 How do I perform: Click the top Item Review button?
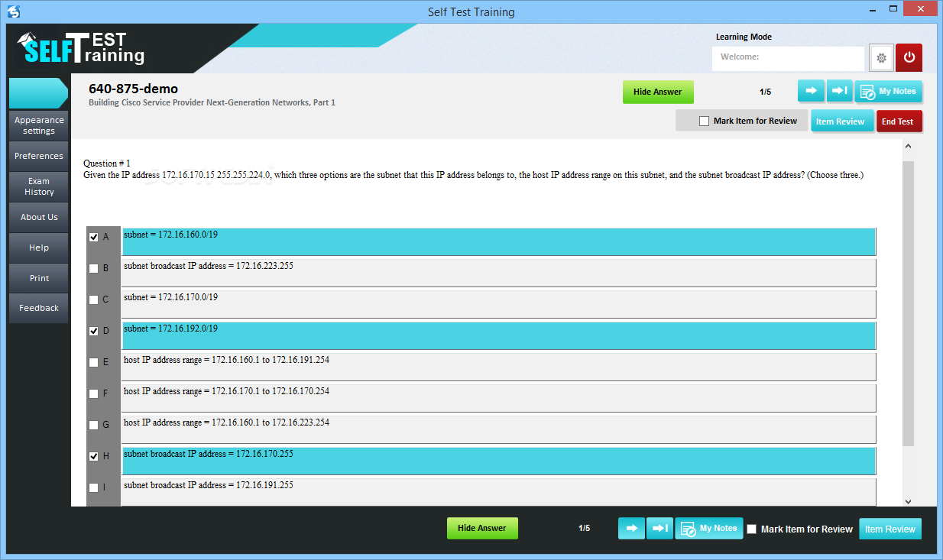pos(841,121)
